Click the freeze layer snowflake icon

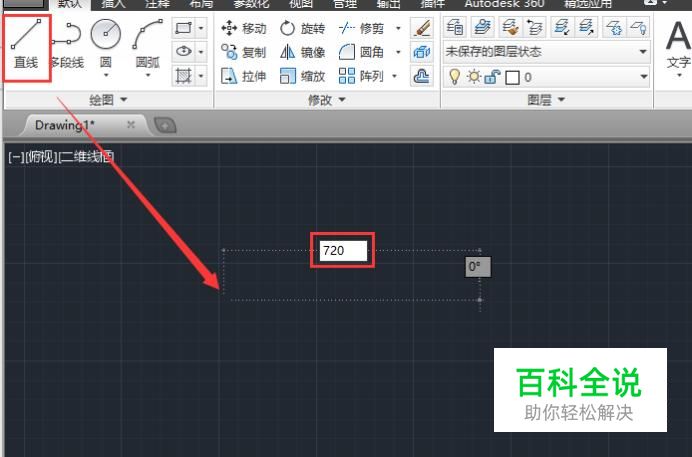click(x=613, y=28)
